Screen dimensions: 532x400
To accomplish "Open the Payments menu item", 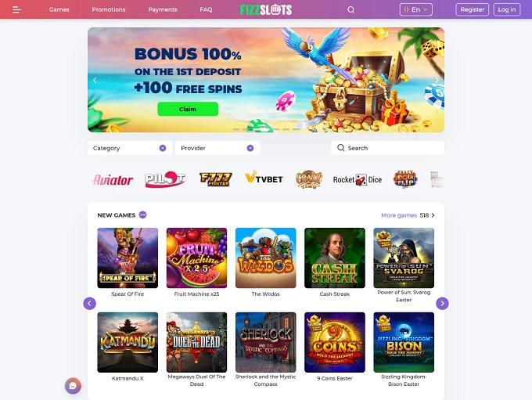I will 163,9.
